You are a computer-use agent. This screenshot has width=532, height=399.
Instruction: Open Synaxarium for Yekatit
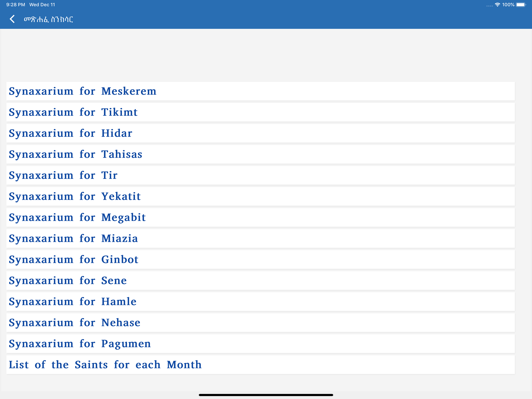[x=261, y=196]
